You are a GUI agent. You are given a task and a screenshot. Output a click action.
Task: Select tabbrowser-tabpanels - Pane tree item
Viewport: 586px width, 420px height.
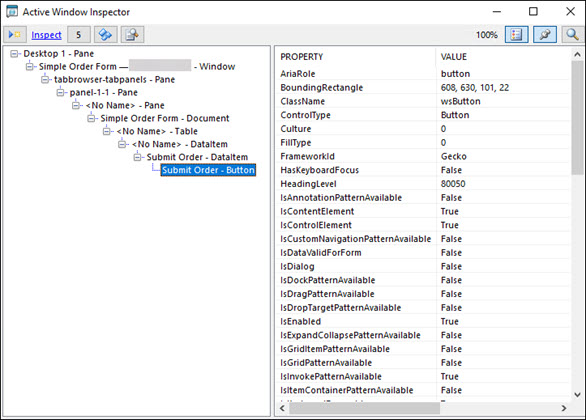pyautogui.click(x=114, y=80)
